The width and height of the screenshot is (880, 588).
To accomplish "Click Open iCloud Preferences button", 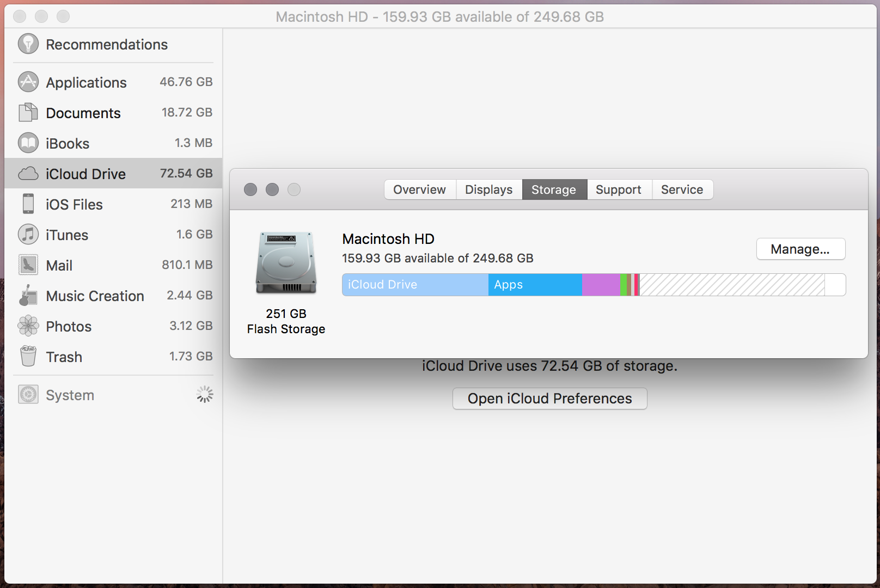I will [549, 399].
